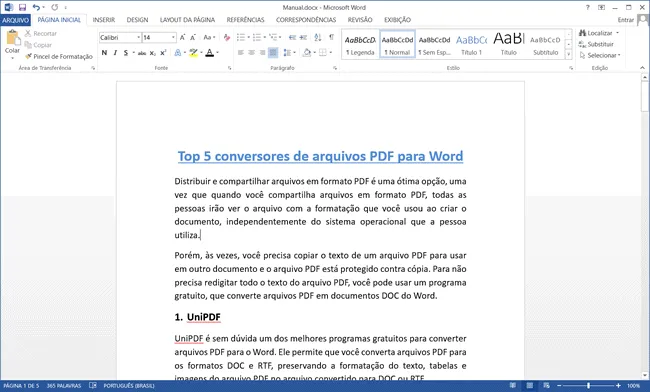This screenshot has width=650, height=392.
Task: Open ARQUIVO file tab
Action: pos(15,20)
